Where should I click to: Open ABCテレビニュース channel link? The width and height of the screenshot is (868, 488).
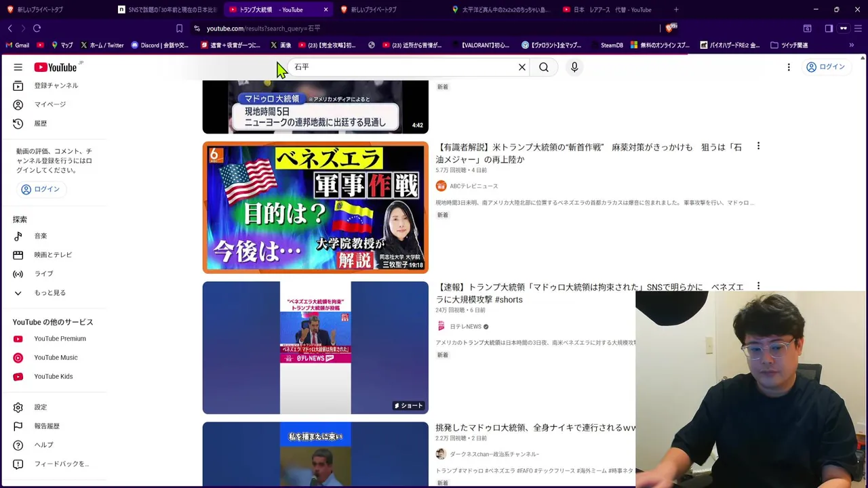473,186
